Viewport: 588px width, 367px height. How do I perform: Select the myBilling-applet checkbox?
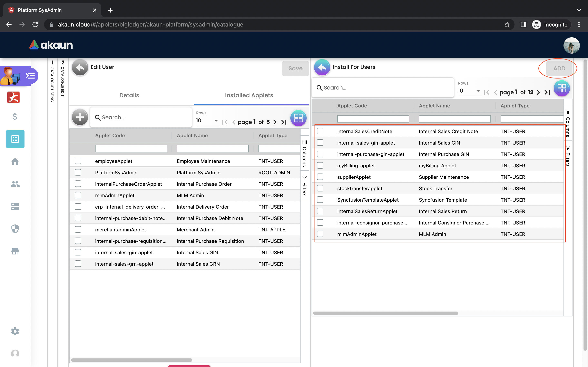click(320, 166)
